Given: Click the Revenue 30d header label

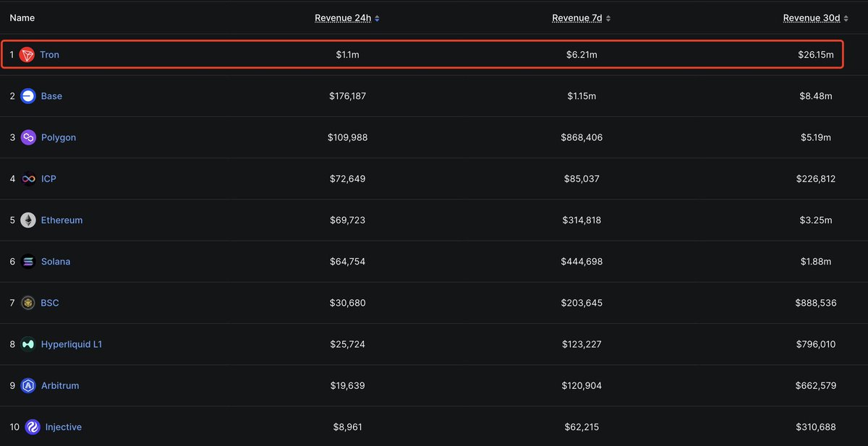Looking at the screenshot, I should [812, 18].
